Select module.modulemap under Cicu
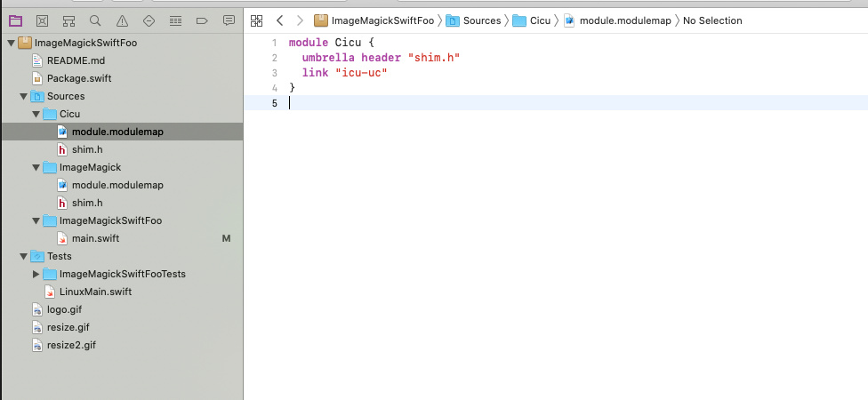Image resolution: width=868 pixels, height=400 pixels. coord(117,132)
